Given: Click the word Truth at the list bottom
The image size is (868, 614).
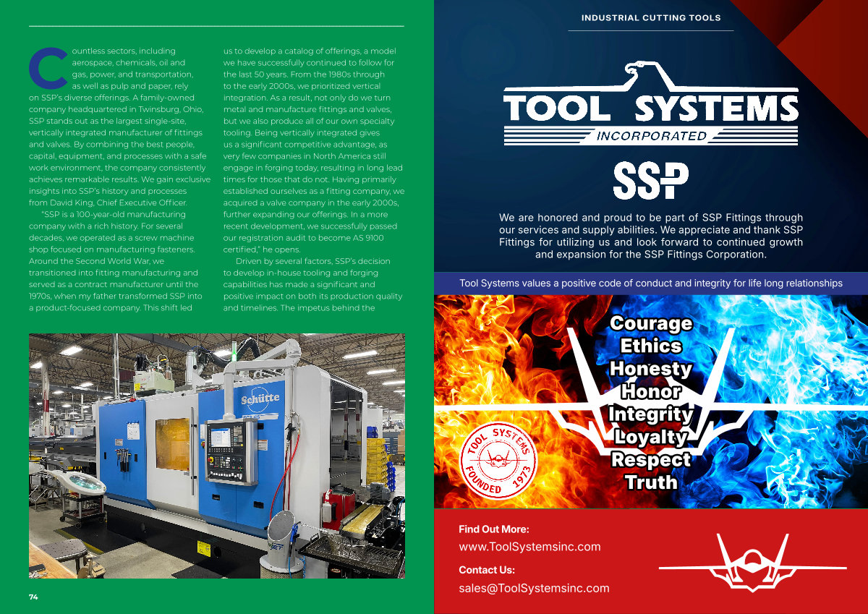Looking at the screenshot, I should [651, 482].
